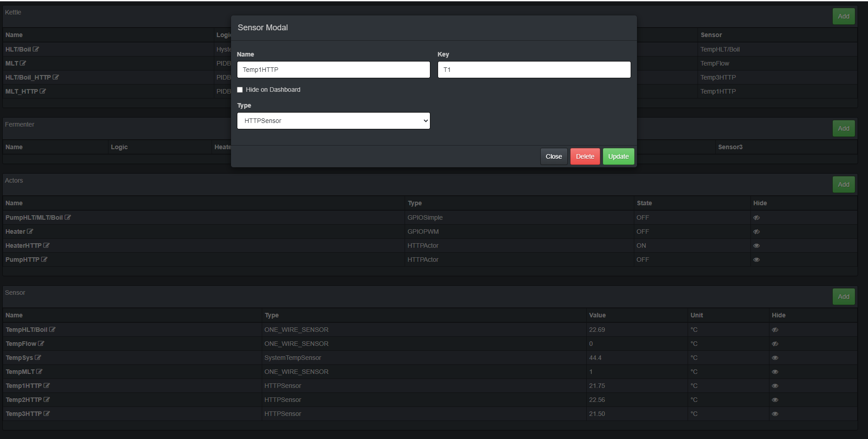Add a new Fermenter

point(844,128)
